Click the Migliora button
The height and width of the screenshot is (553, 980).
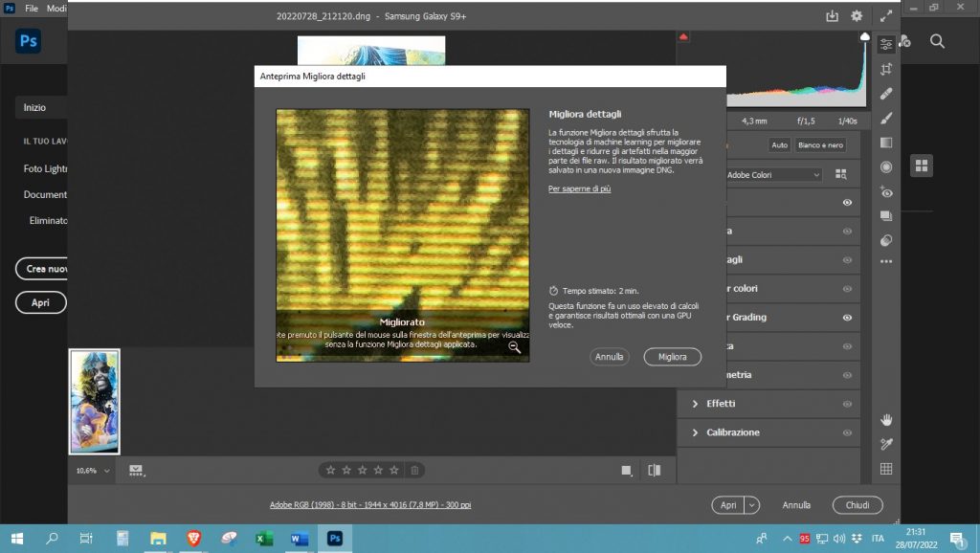pyautogui.click(x=672, y=357)
